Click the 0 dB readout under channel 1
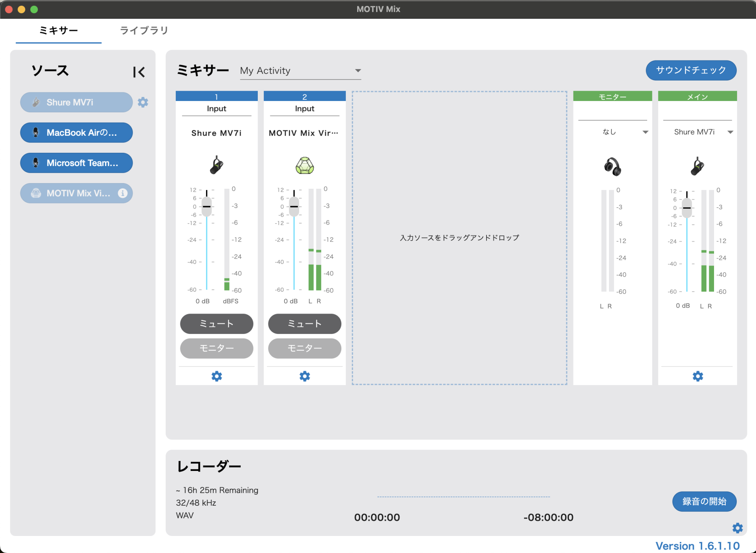Screen dimensions: 756x553 (x=203, y=301)
